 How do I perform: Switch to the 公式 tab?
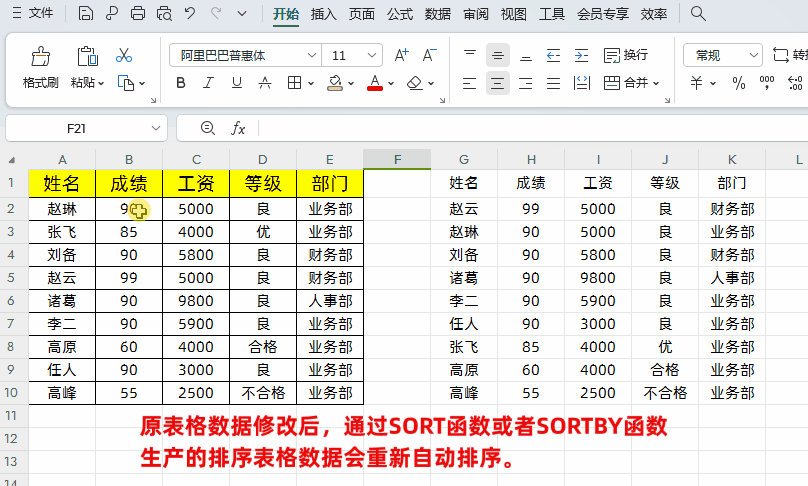click(400, 14)
